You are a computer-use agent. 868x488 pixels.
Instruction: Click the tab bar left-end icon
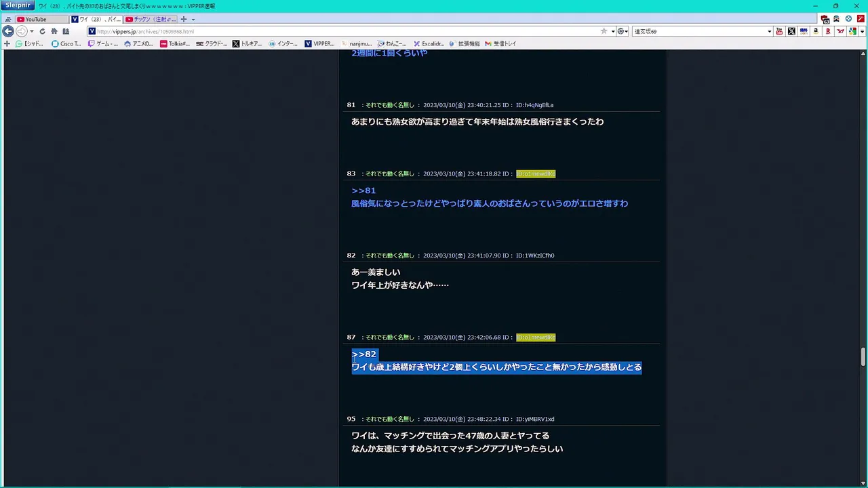tap(8, 19)
